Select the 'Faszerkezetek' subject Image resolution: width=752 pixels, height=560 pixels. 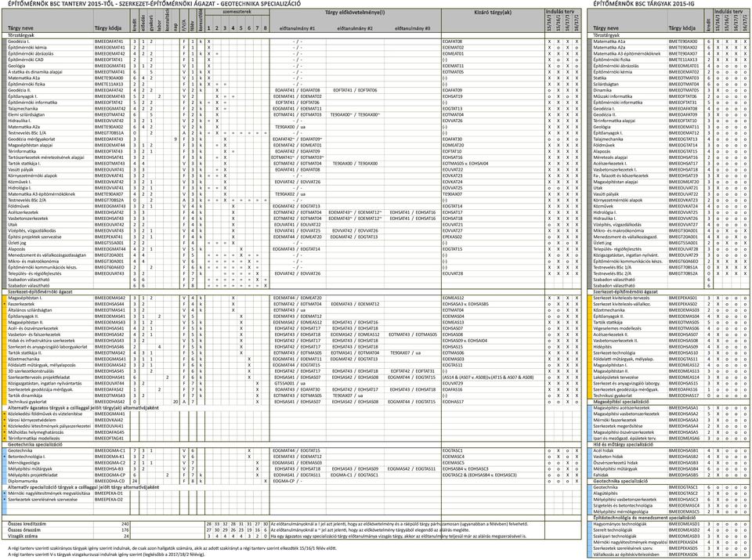(x=21, y=304)
